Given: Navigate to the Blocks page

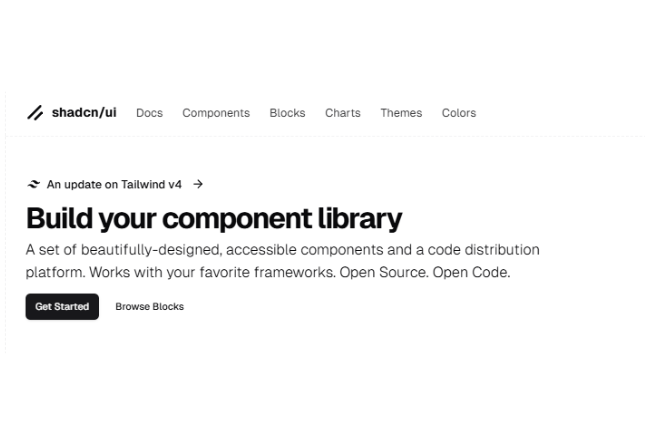Looking at the screenshot, I should [287, 113].
